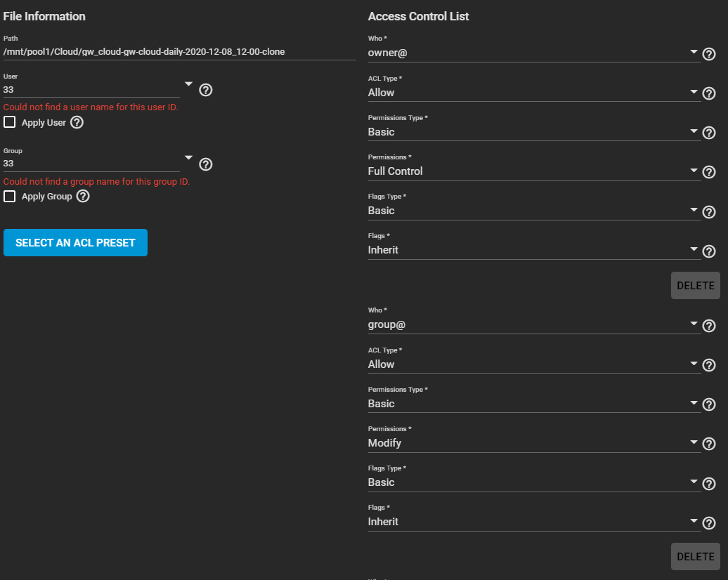Enable the Apply Group checkbox
Screen dimensions: 728x580
9,197
